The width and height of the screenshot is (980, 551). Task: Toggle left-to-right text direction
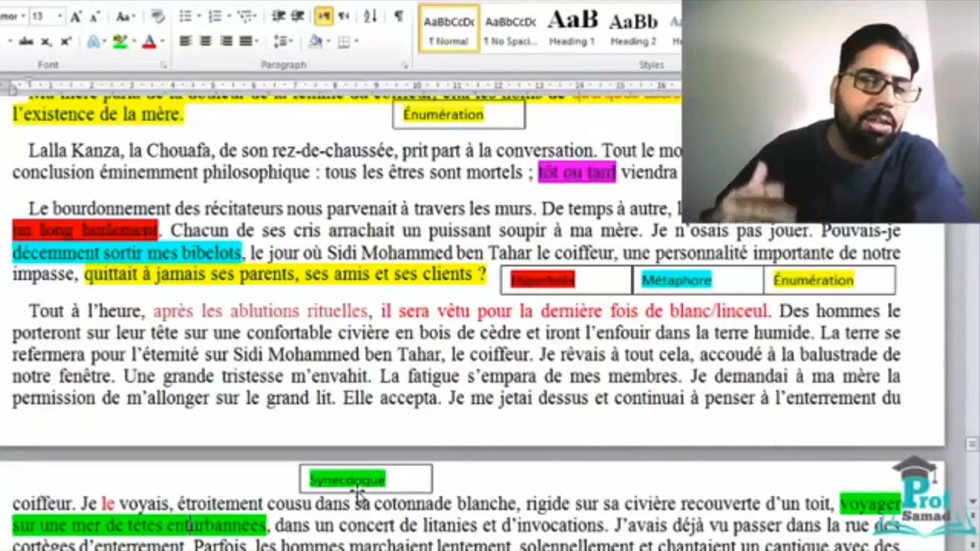(323, 16)
